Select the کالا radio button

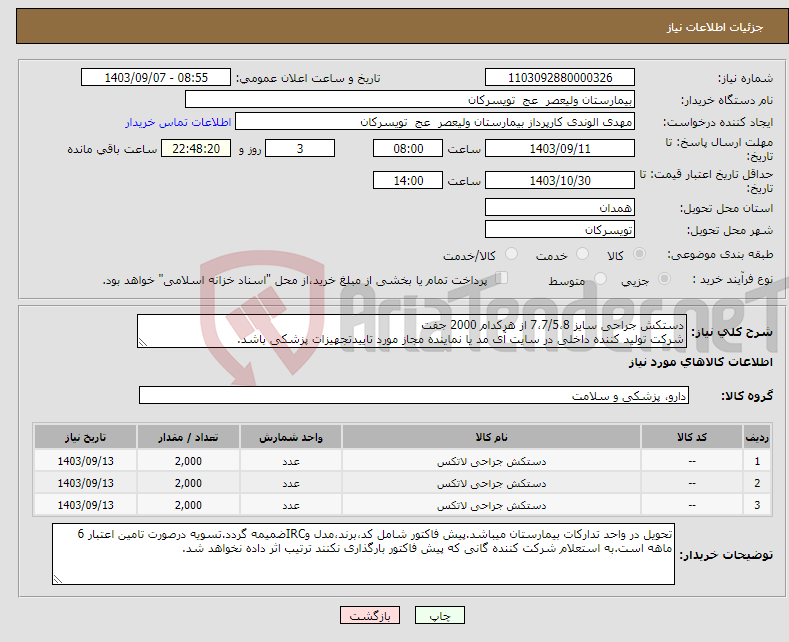[x=639, y=254]
